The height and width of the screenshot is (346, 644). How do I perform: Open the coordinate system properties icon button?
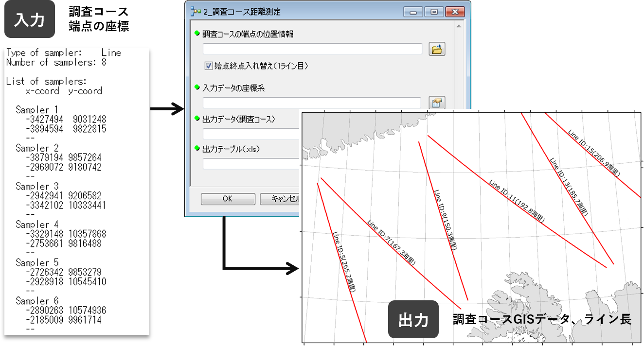(x=437, y=103)
